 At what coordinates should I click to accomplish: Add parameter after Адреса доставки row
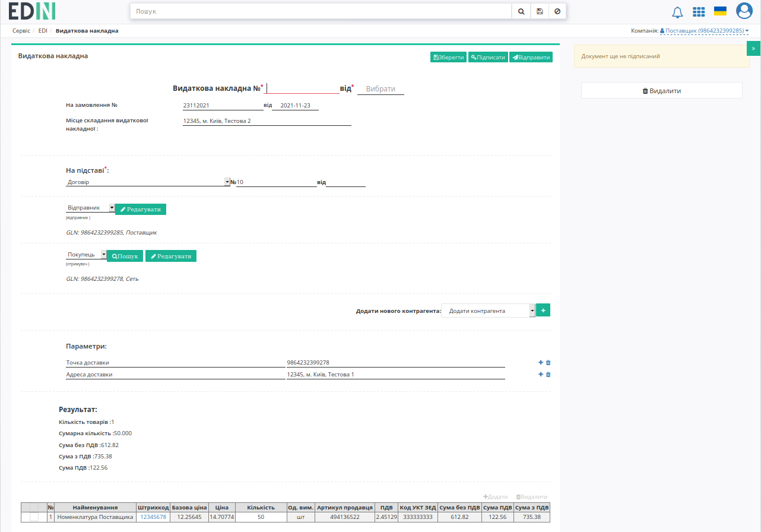(x=541, y=375)
